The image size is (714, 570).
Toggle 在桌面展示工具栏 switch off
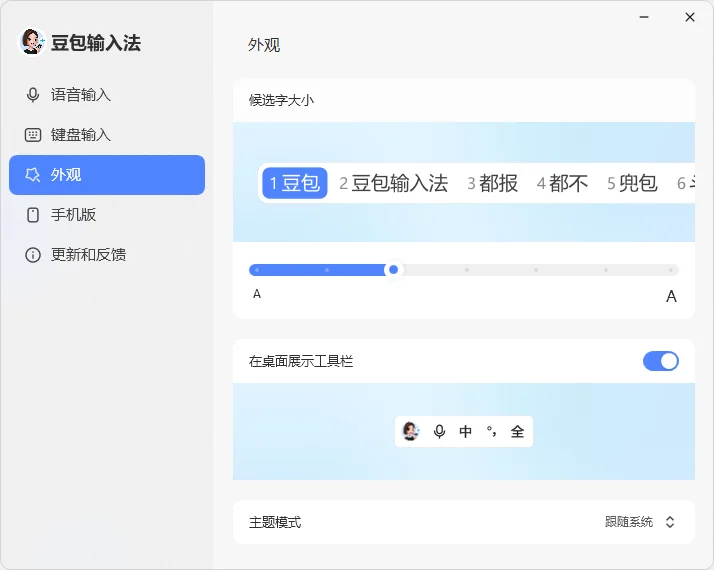(661, 361)
